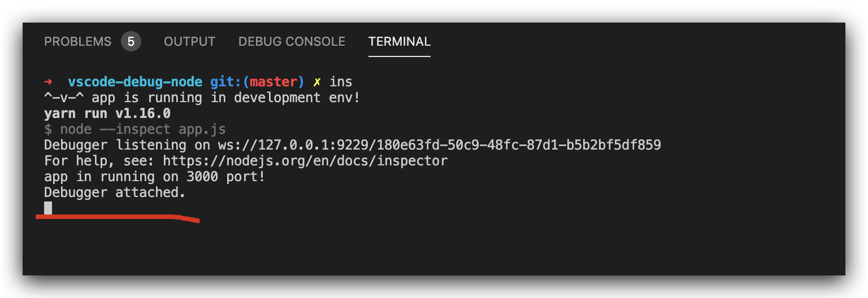Click the problems count badge showing 5
The image size is (868, 298).
pyautogui.click(x=131, y=42)
